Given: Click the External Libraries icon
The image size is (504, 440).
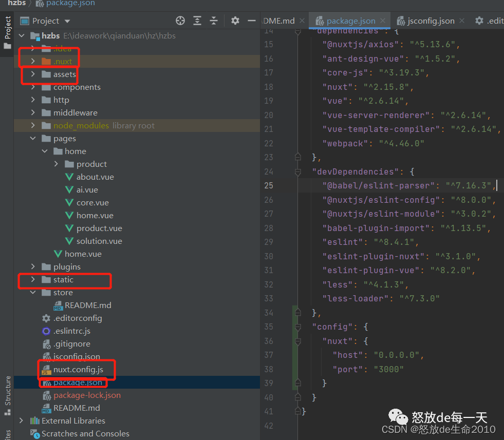Looking at the screenshot, I should [x=35, y=420].
